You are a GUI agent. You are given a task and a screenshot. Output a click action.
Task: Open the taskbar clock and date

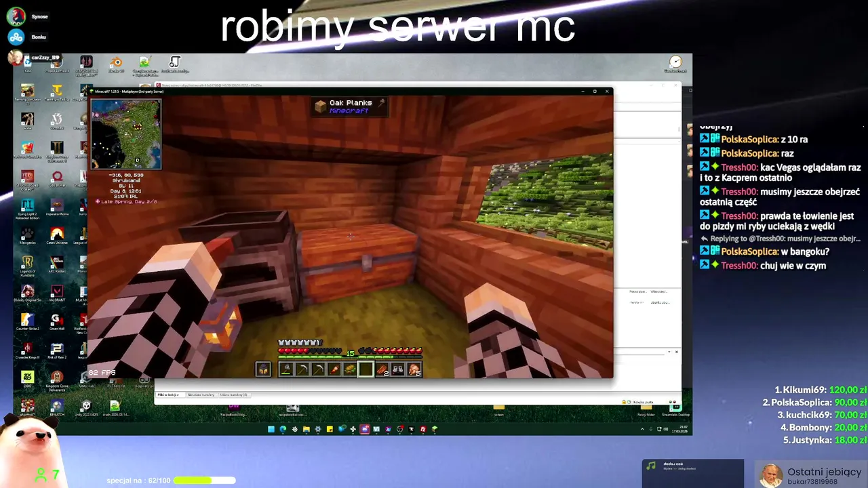pyautogui.click(x=681, y=429)
